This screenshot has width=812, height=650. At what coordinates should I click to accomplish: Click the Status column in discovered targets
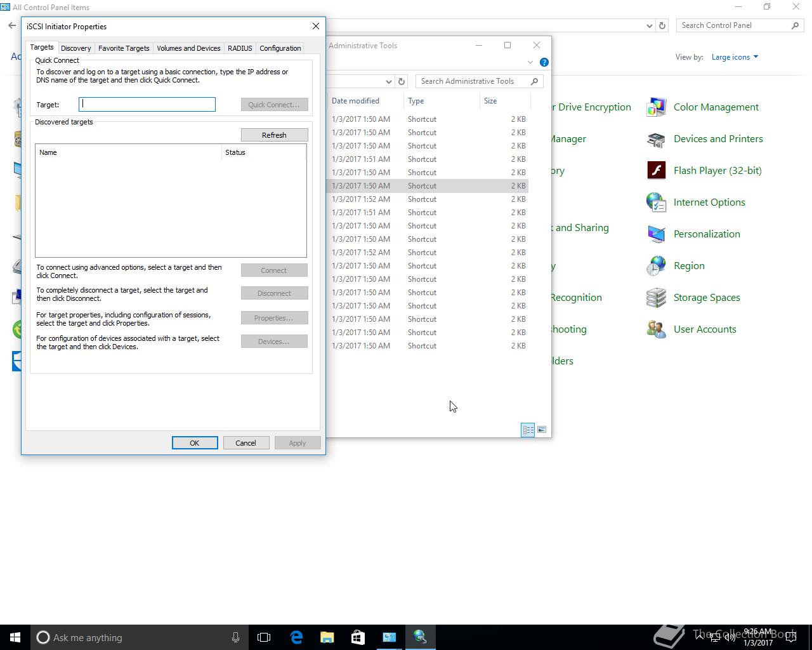tap(263, 152)
